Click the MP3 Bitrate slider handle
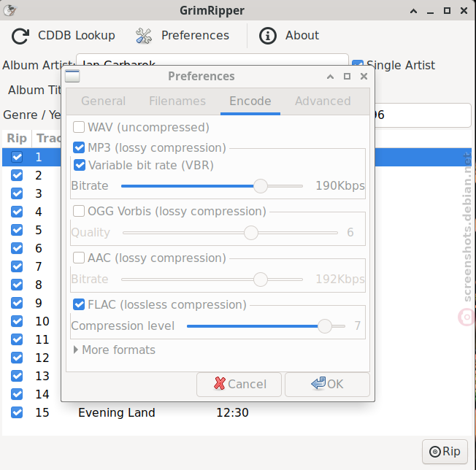 tap(261, 185)
